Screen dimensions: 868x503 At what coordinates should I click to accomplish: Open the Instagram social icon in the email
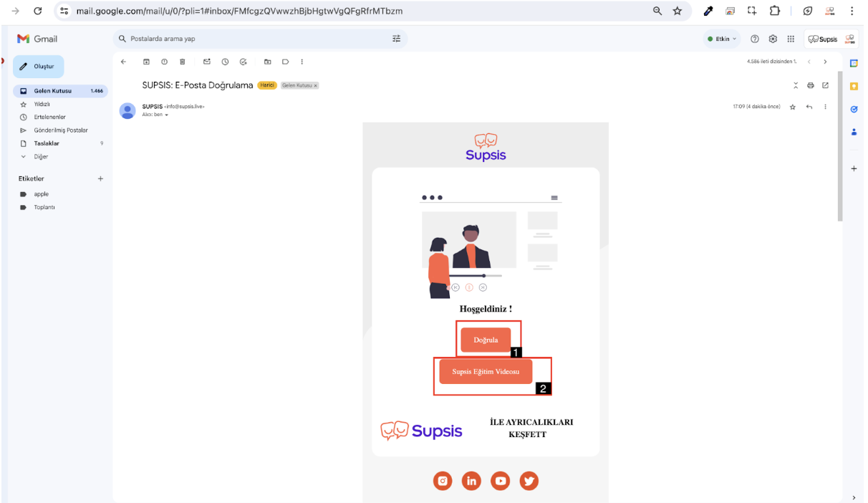pyautogui.click(x=443, y=481)
